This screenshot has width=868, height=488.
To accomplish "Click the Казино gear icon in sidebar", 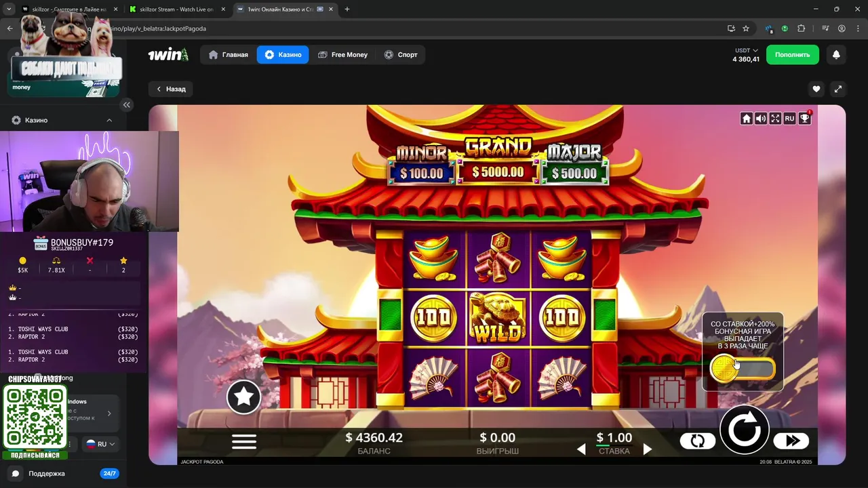I will tap(16, 120).
